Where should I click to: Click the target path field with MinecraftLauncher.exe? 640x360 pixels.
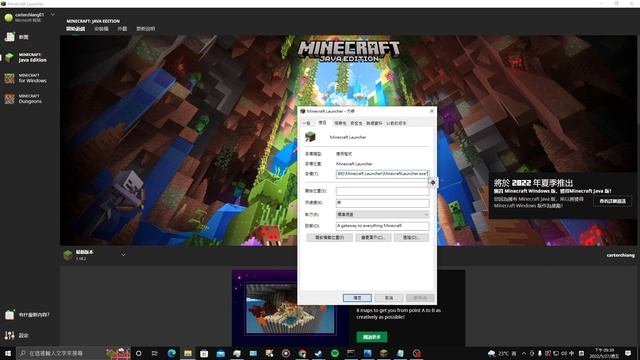click(x=382, y=174)
